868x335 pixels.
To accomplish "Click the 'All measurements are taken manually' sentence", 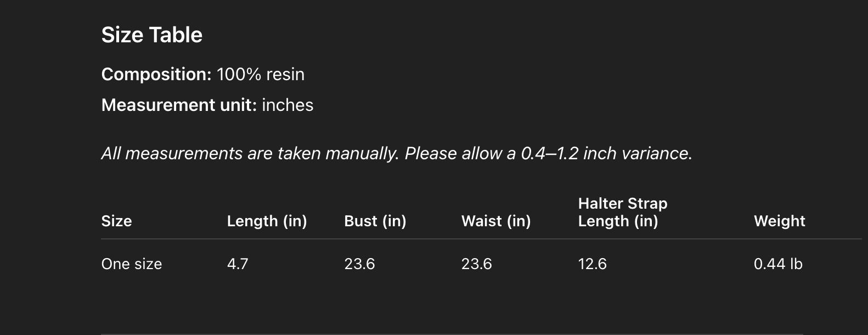I will (x=250, y=153).
